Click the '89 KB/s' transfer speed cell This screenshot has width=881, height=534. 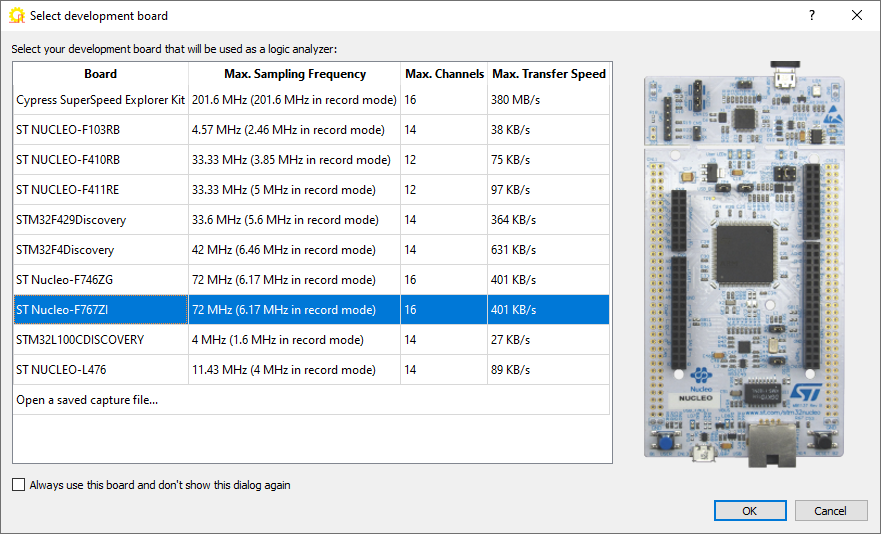pyautogui.click(x=548, y=370)
